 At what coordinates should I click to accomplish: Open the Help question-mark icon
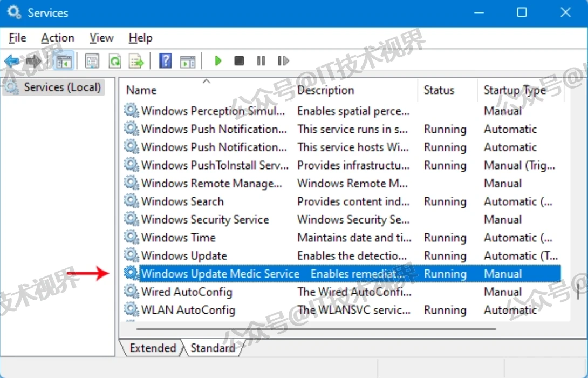coord(166,61)
